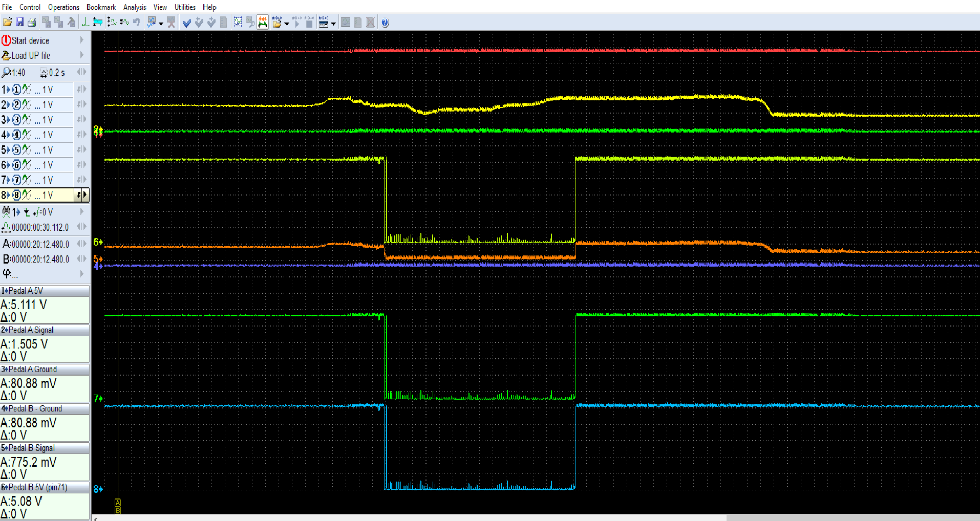Open help with the blue question mark icon

385,23
